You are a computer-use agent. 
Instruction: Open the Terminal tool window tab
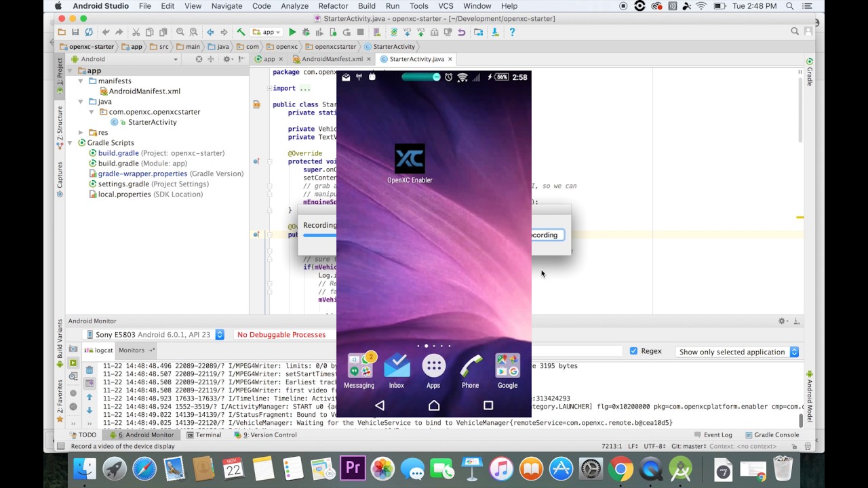point(203,435)
